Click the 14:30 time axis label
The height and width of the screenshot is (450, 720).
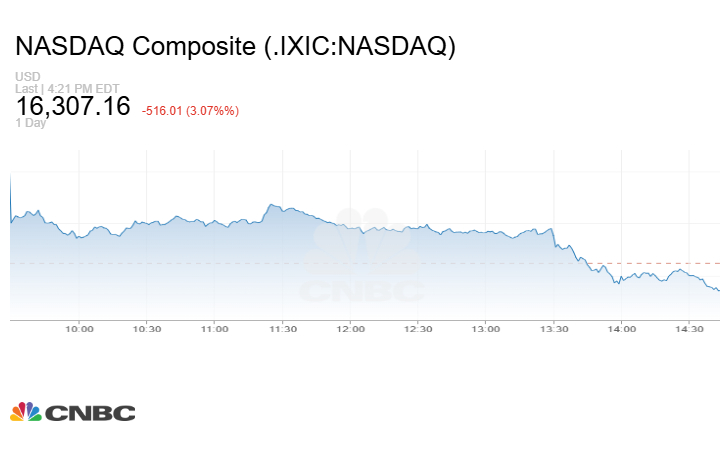pyautogui.click(x=689, y=329)
